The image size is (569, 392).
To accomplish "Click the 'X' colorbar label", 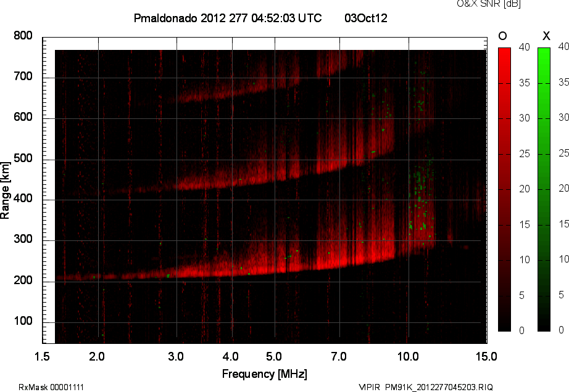I will tap(546, 36).
